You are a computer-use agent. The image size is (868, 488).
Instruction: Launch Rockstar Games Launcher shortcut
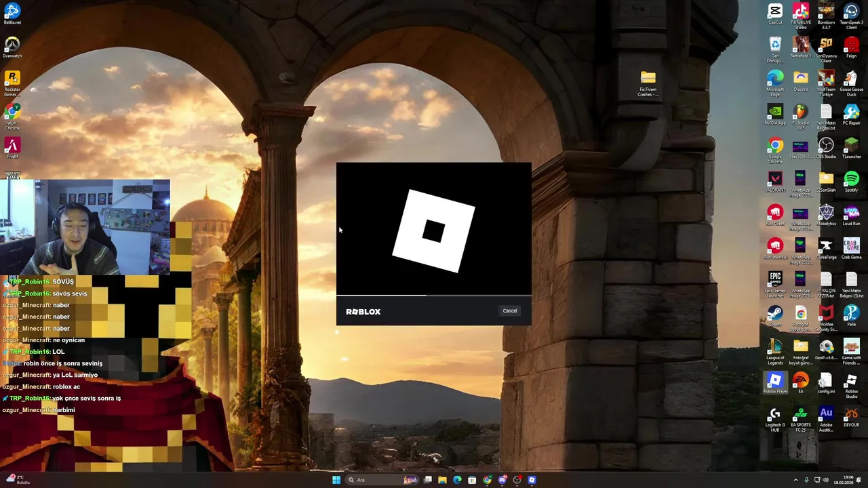point(12,83)
